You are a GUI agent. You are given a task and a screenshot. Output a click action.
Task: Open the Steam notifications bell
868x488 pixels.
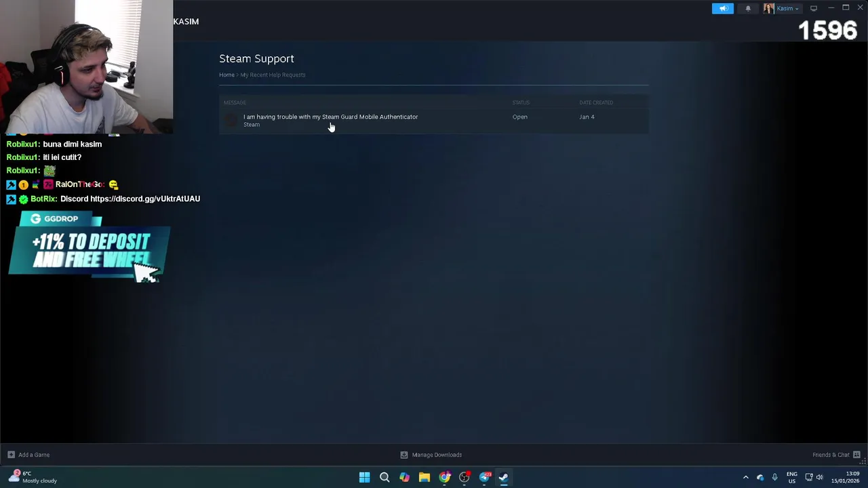point(748,8)
